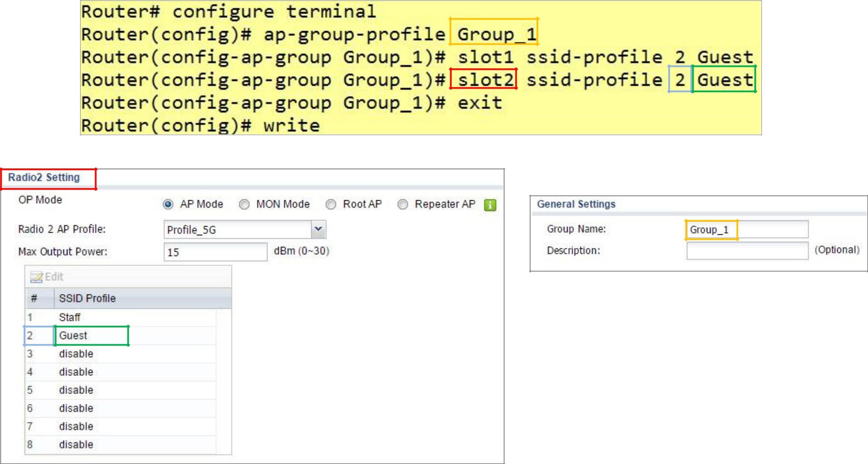Select the MON Mode radio button
The image size is (868, 464).
(x=244, y=205)
